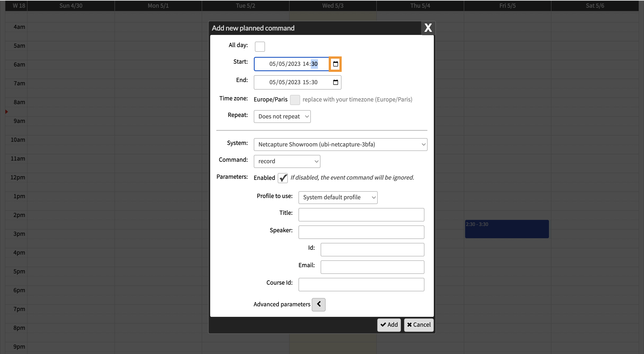This screenshot has height=354, width=644.
Task: Expand the Advanced parameters section
Action: click(x=318, y=305)
